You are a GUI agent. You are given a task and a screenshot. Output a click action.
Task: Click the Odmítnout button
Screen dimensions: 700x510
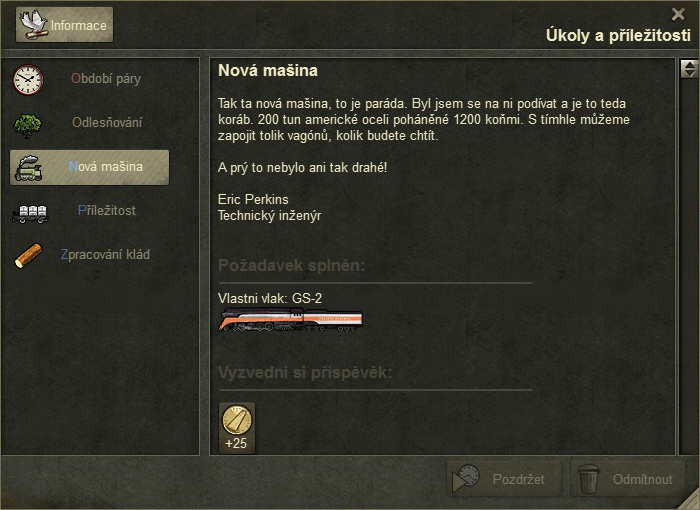tap(628, 479)
